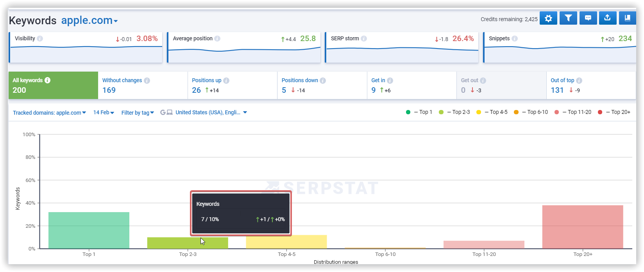Click the export upload button
This screenshot has width=644, height=272.
coord(607,18)
